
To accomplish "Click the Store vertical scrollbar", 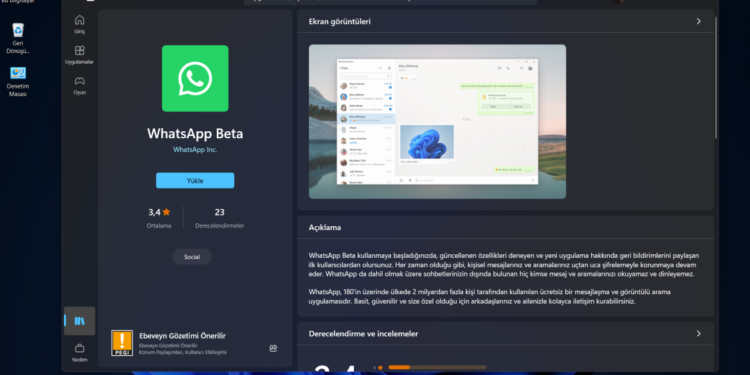I will point(716,77).
